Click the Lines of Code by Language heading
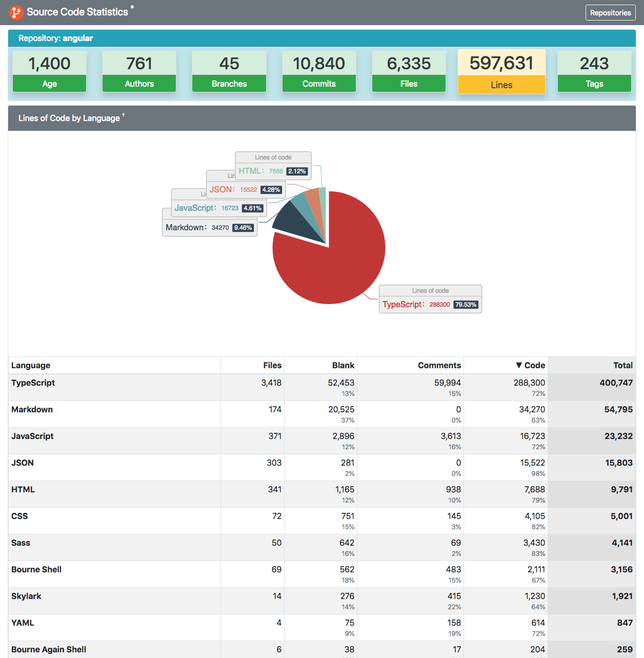The image size is (644, 658). tap(69, 118)
